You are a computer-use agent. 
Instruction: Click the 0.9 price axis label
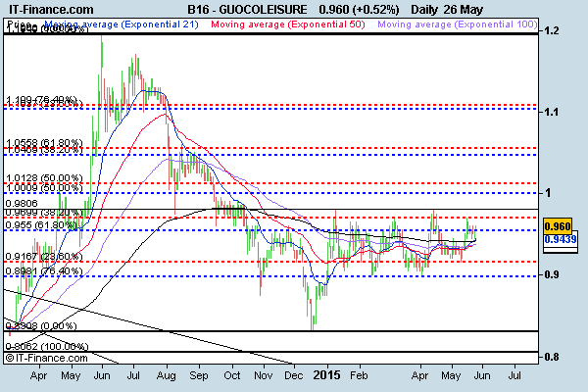click(x=551, y=274)
